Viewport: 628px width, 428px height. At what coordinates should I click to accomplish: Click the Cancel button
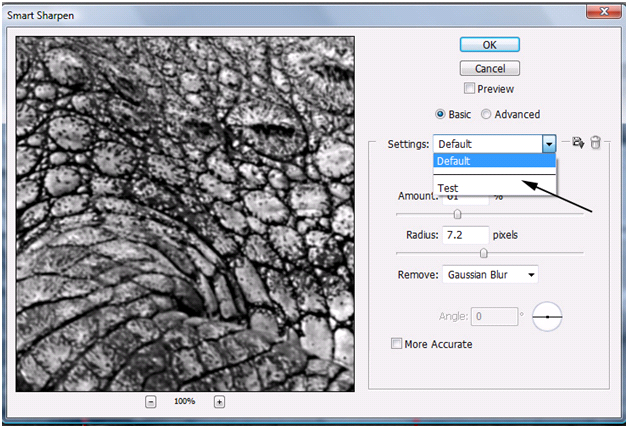tap(489, 68)
